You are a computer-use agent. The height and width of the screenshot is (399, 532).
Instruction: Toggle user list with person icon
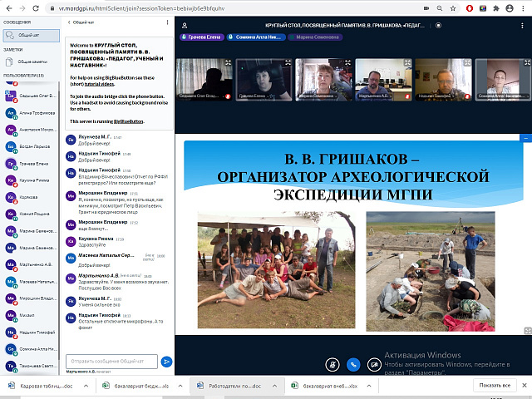click(x=185, y=26)
